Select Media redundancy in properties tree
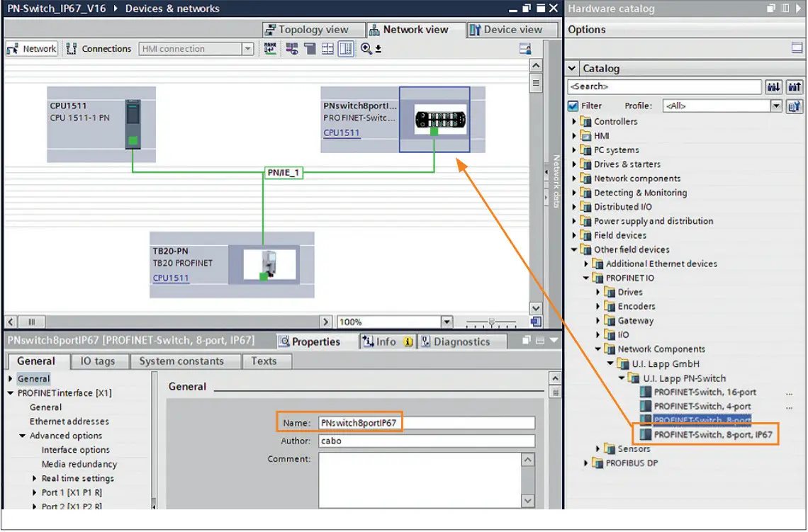Image resolution: width=808 pixels, height=532 pixels. click(x=79, y=464)
